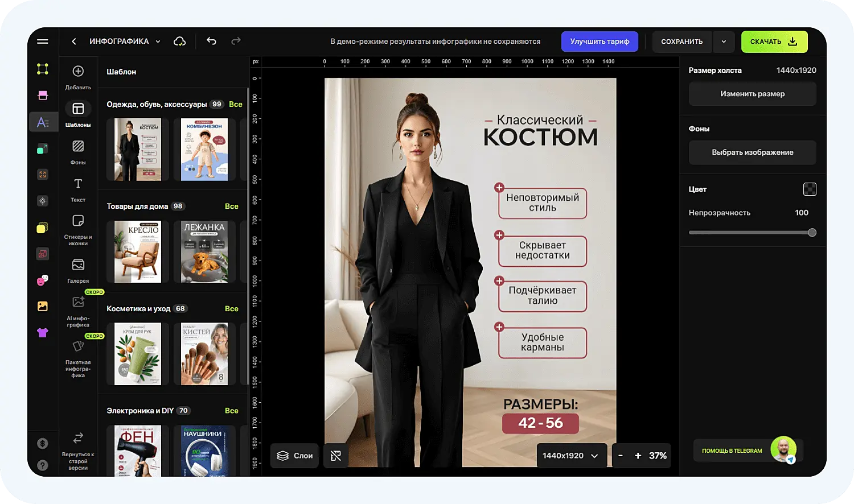The height and width of the screenshot is (504, 854).
Task: Click the Цвет color swatch
Action: (810, 189)
